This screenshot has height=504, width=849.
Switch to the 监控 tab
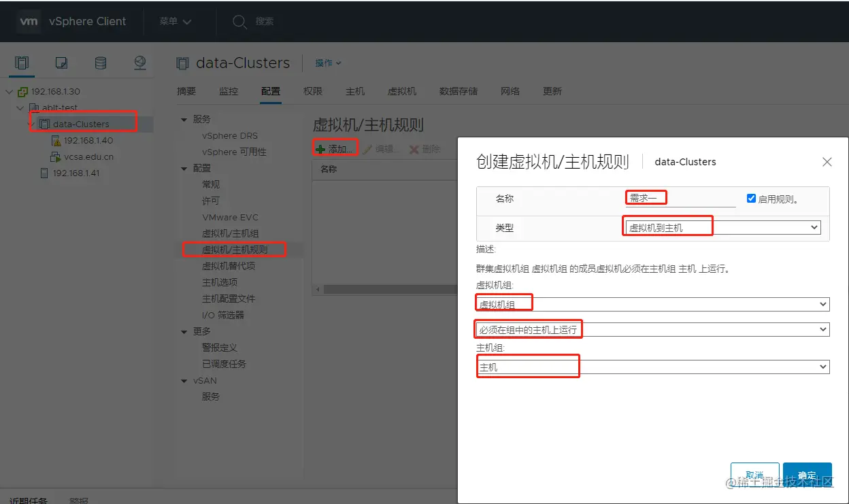[229, 91]
